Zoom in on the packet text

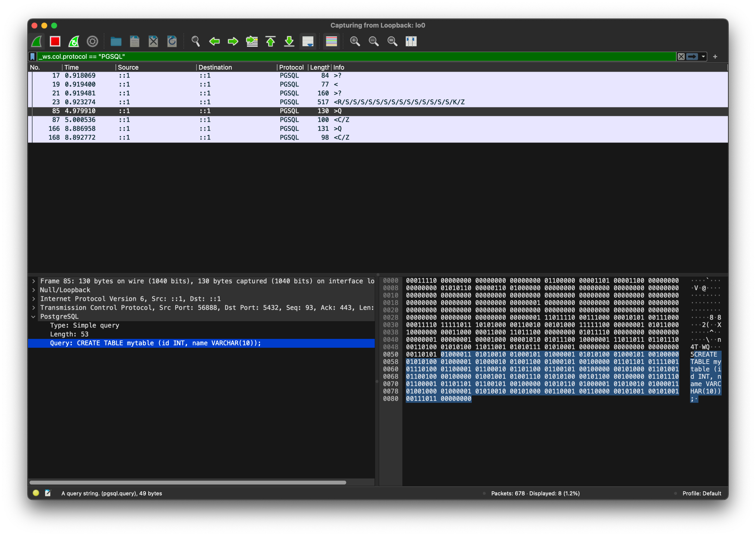(x=355, y=41)
